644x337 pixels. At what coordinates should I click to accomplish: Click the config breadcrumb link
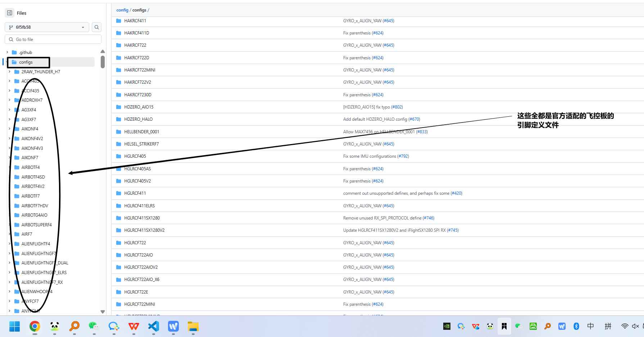(x=122, y=10)
